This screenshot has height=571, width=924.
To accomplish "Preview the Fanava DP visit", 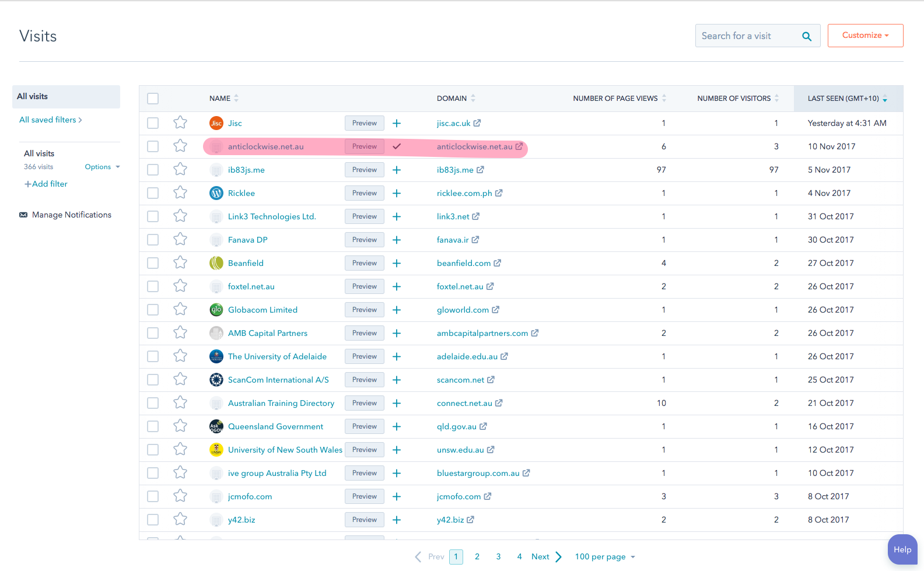I will click(364, 240).
